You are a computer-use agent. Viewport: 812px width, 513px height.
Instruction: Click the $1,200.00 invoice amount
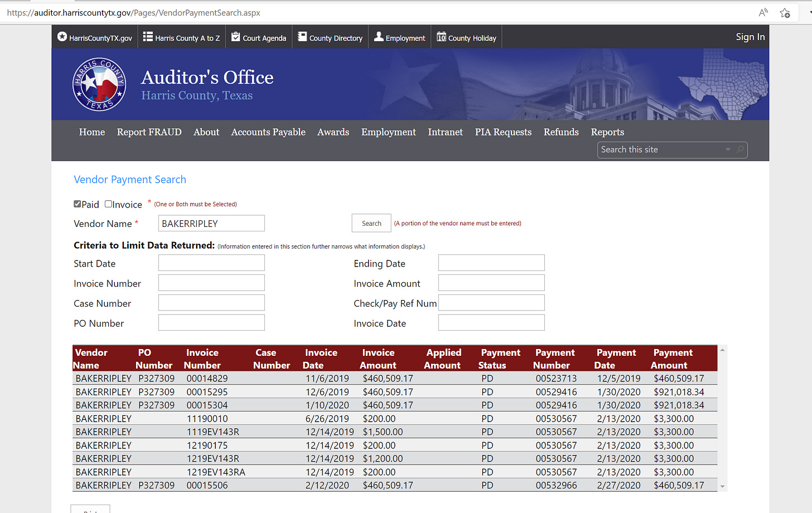tap(383, 459)
